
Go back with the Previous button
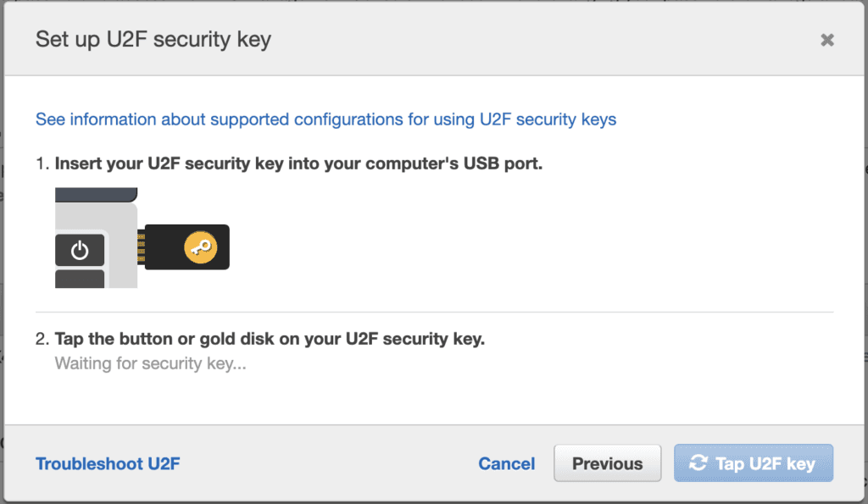click(607, 463)
